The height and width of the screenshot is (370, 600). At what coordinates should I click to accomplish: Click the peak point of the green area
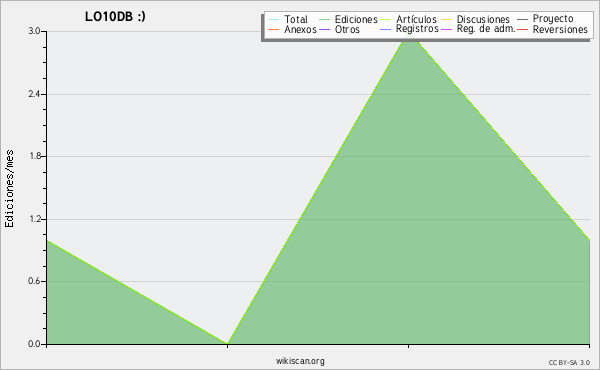point(409,32)
